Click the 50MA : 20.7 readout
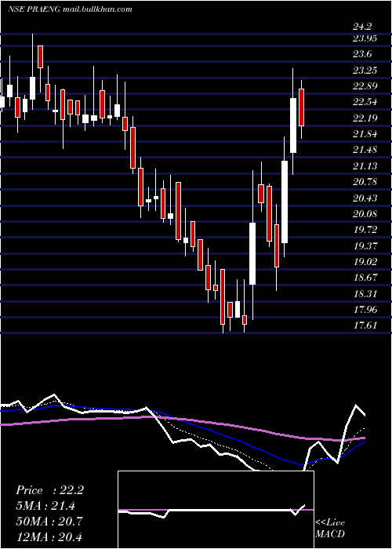The height and width of the screenshot is (549, 392). coord(49,521)
